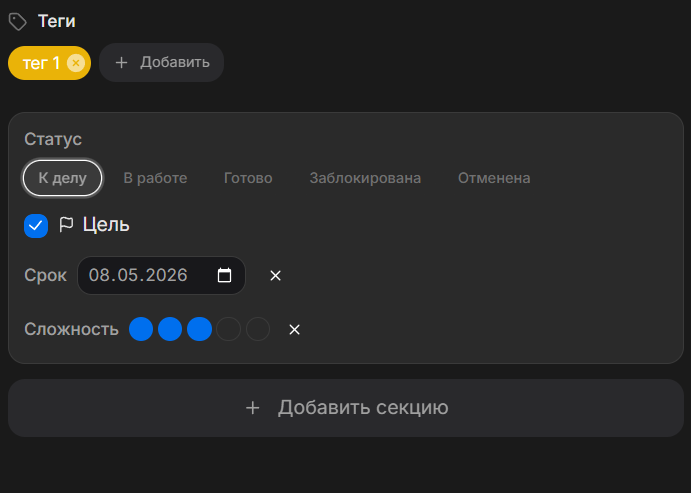Click the Статус label
Screen dimensions: 691x493
point(53,139)
